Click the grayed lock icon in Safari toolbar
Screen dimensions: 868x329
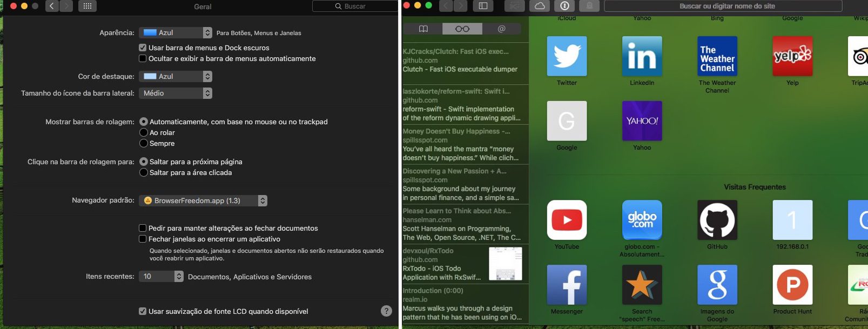click(x=589, y=6)
